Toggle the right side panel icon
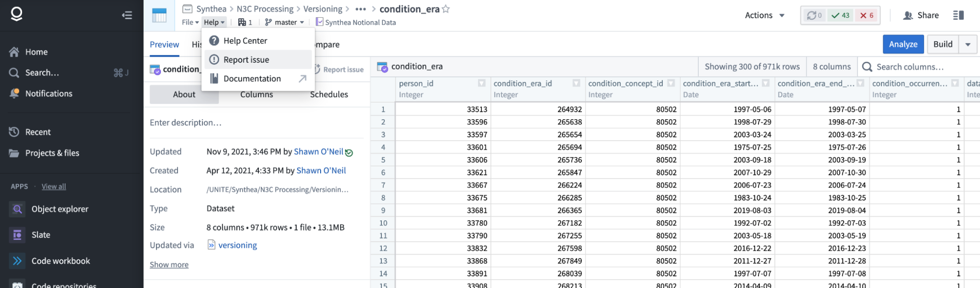980x288 pixels. point(958,15)
